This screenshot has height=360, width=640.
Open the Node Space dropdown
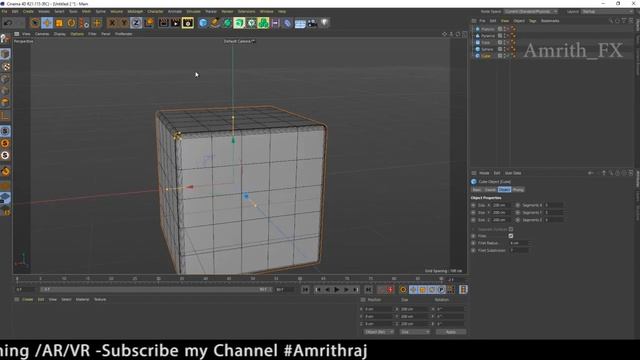pos(531,11)
